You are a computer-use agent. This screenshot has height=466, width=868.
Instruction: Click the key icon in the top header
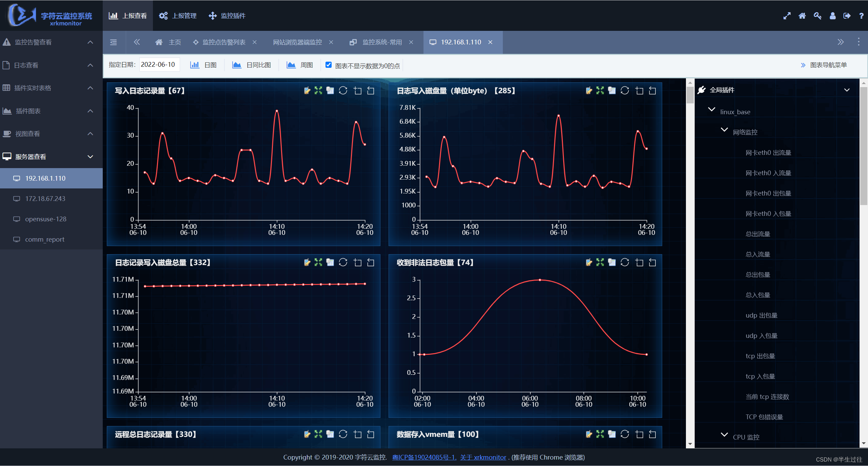coord(817,16)
